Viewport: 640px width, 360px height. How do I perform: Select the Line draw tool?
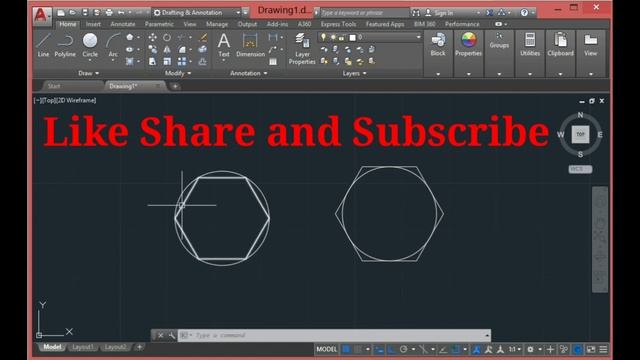(x=43, y=45)
